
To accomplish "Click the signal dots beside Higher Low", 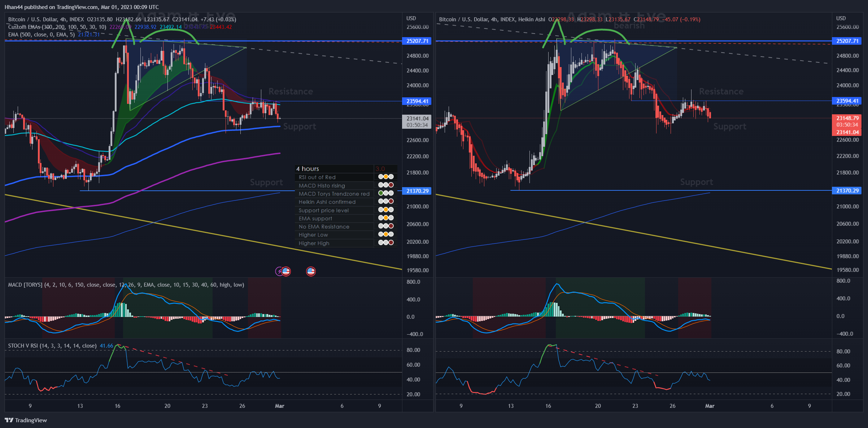I will [386, 235].
